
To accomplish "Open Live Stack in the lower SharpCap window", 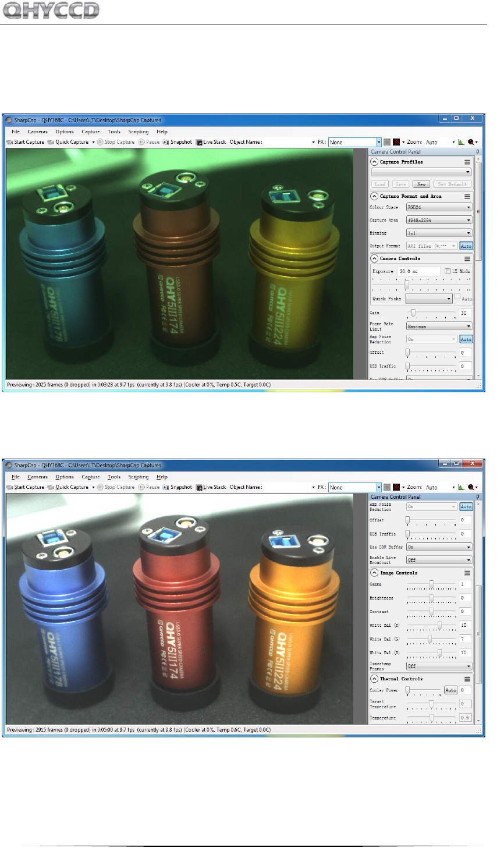I will [211, 487].
